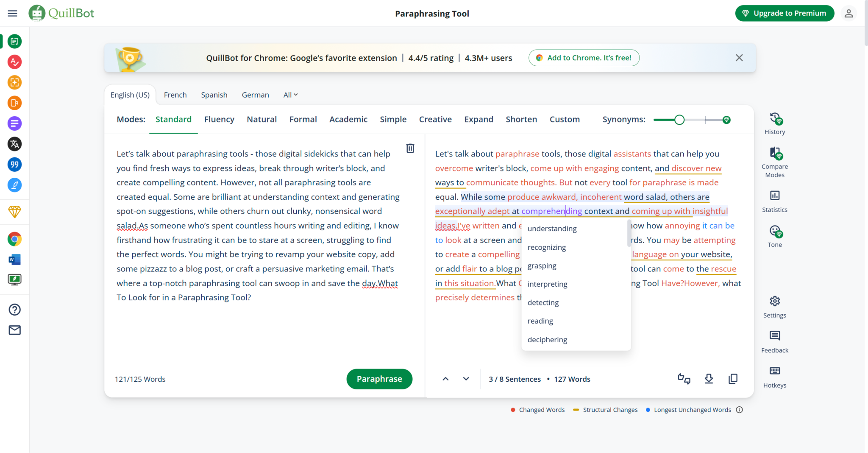This screenshot has height=453, width=868.
Task: Click the rephrase sentence icon in output toolbar
Action: [x=684, y=379]
